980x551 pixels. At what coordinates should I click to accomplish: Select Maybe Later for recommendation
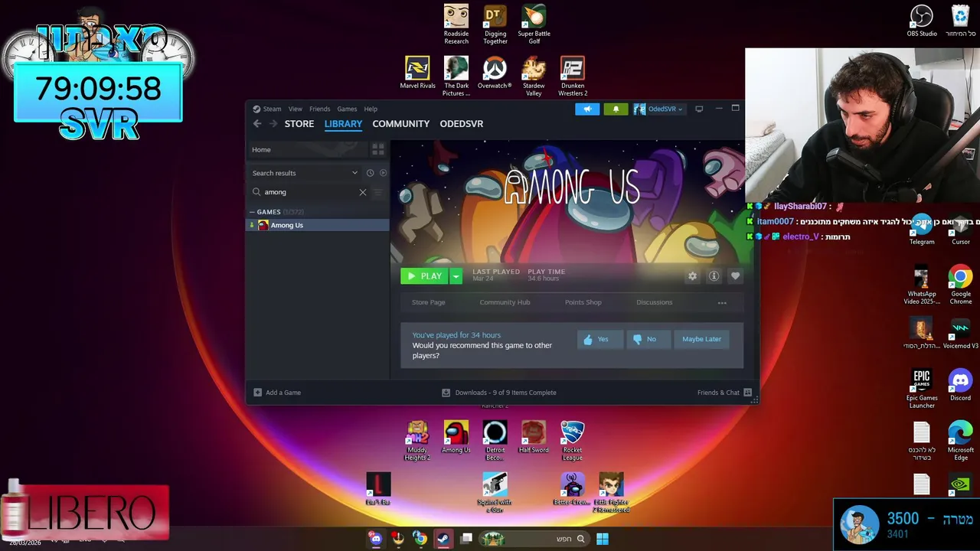pos(701,340)
